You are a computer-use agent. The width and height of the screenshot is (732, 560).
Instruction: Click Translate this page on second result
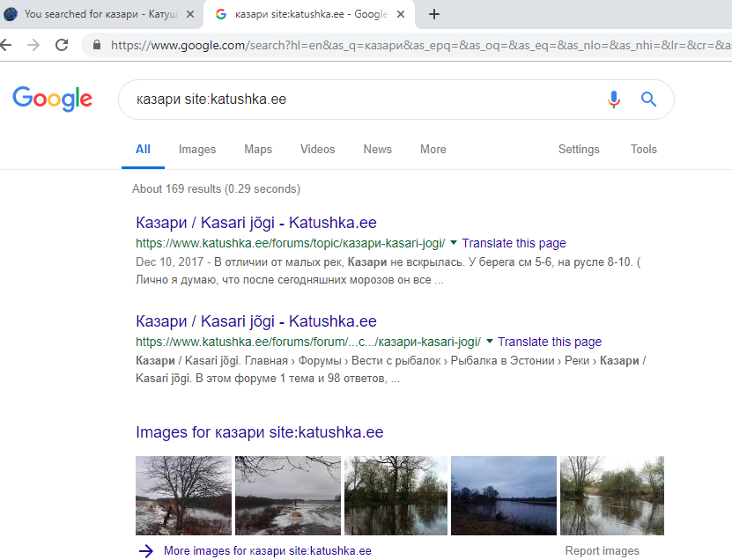tap(550, 342)
